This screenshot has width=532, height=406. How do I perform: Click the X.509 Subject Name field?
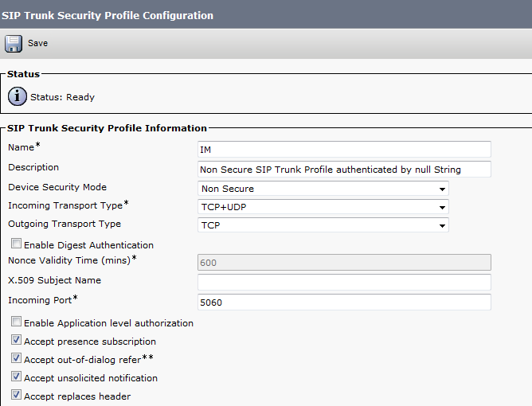tap(343, 282)
